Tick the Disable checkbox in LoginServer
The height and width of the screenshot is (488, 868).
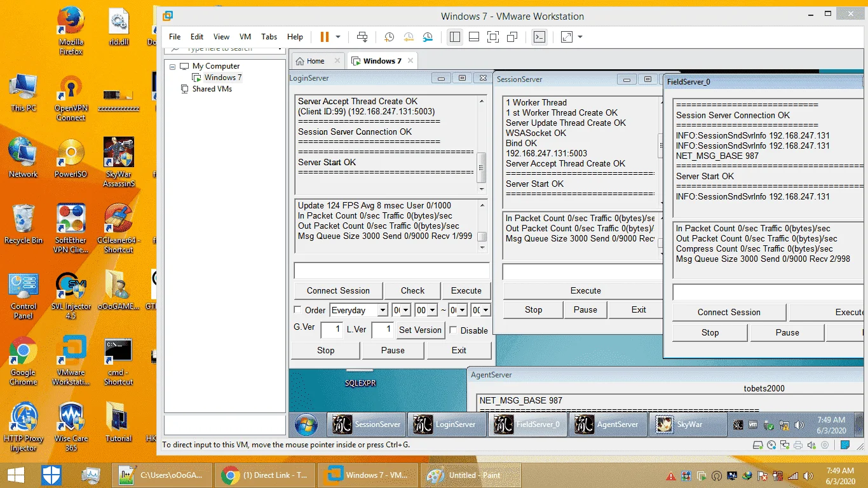(453, 330)
